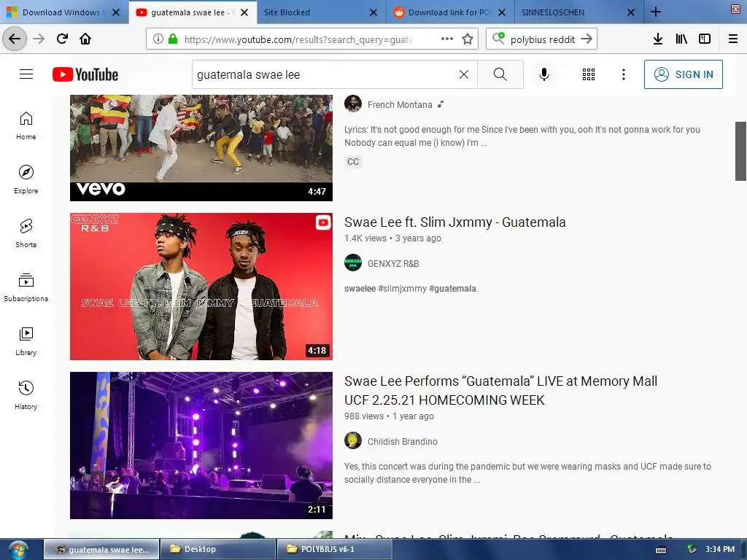Visit Childish Brandino channel name
Screen dimensions: 747x560
pos(402,441)
